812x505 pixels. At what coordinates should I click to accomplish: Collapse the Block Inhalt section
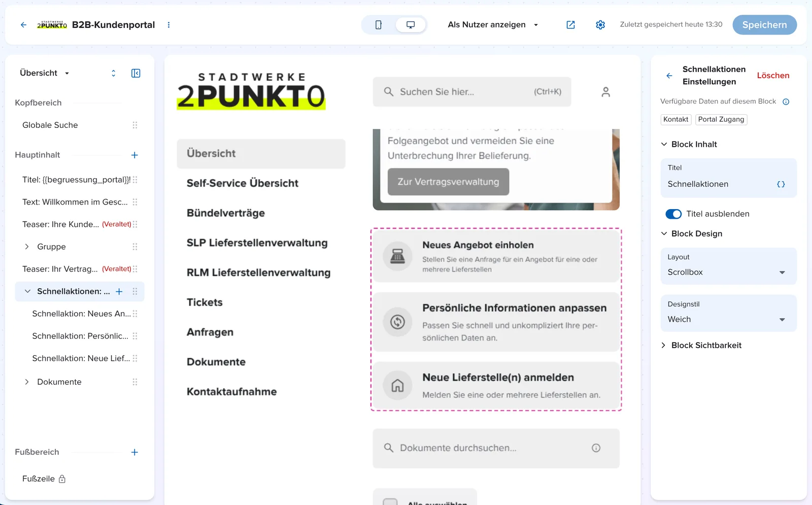(664, 144)
